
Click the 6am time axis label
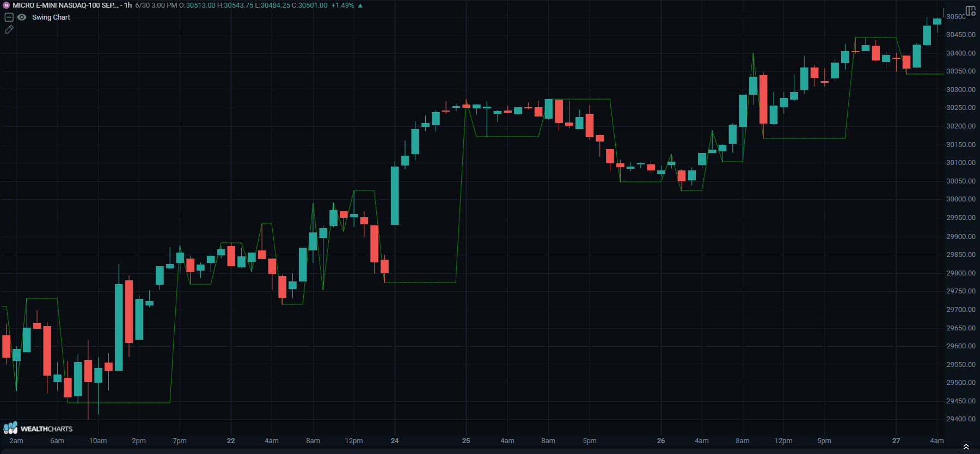57,441
